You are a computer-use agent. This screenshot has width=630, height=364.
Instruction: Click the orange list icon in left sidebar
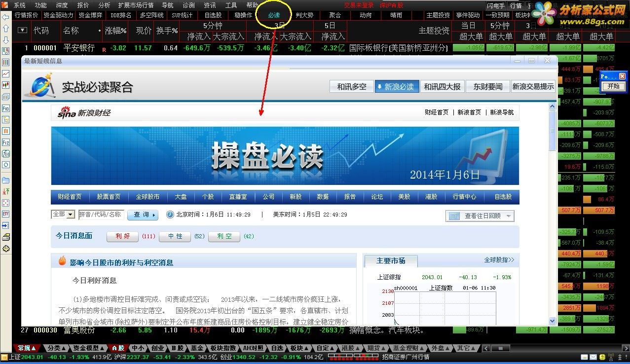(x=6, y=131)
